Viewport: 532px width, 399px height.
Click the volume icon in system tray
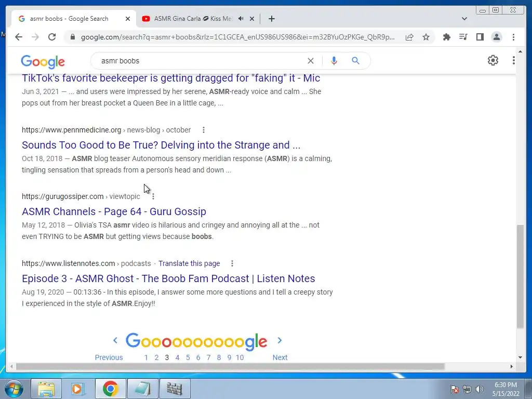click(x=480, y=390)
